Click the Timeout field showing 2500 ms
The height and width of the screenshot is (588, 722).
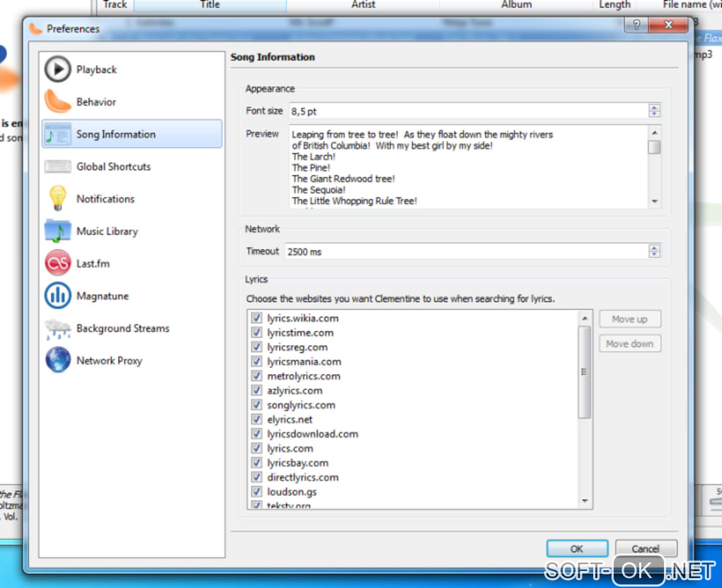pyautogui.click(x=466, y=251)
